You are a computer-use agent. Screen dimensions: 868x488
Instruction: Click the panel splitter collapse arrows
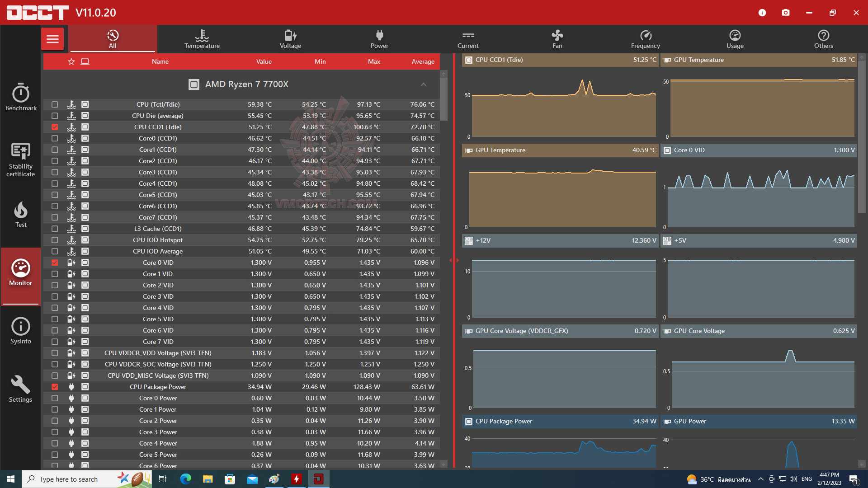pyautogui.click(x=454, y=260)
